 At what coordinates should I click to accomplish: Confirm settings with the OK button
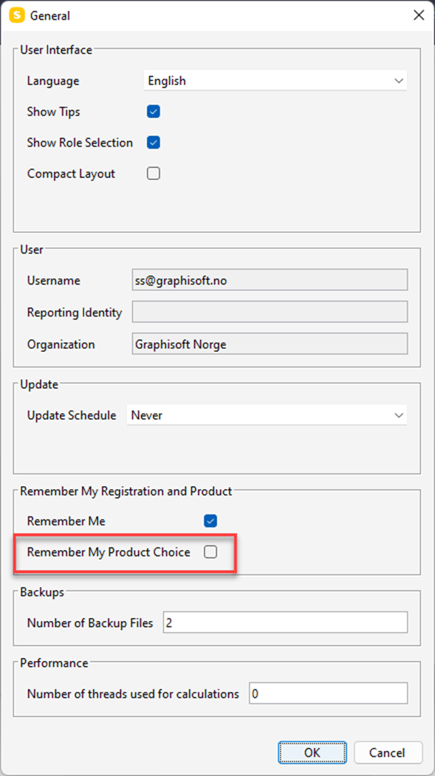point(312,753)
